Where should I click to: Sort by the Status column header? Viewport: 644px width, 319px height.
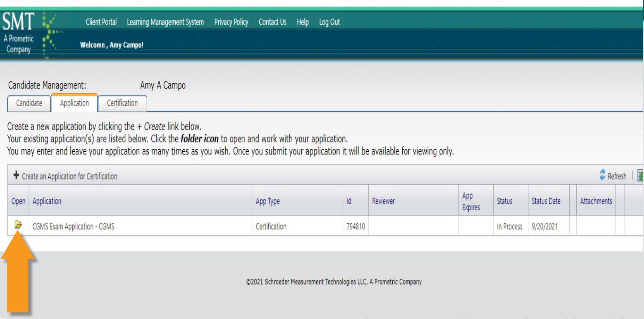click(505, 201)
